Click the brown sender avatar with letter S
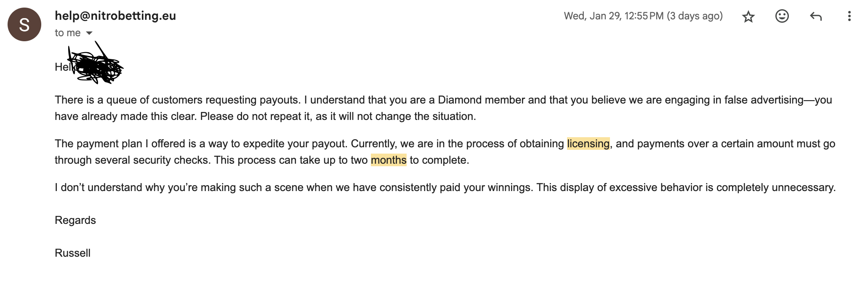The width and height of the screenshot is (868, 287). tap(24, 24)
